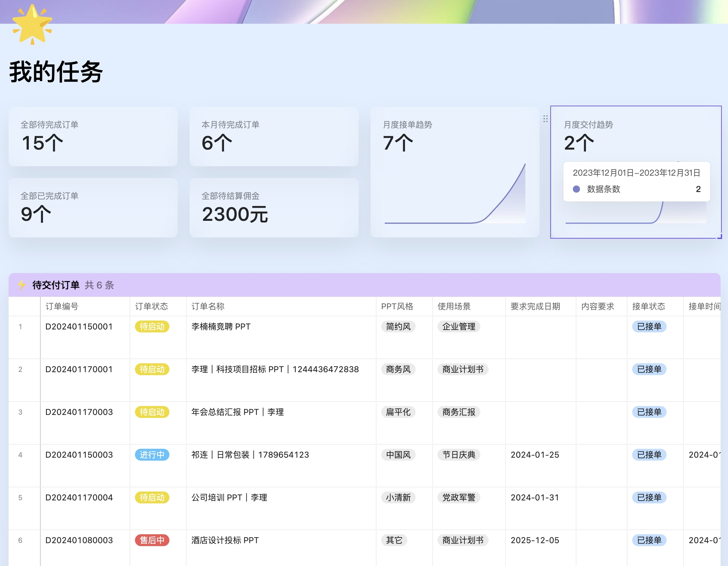728x566 pixels.
Task: Click the 企业管理 usage scene tag
Action: [459, 326]
